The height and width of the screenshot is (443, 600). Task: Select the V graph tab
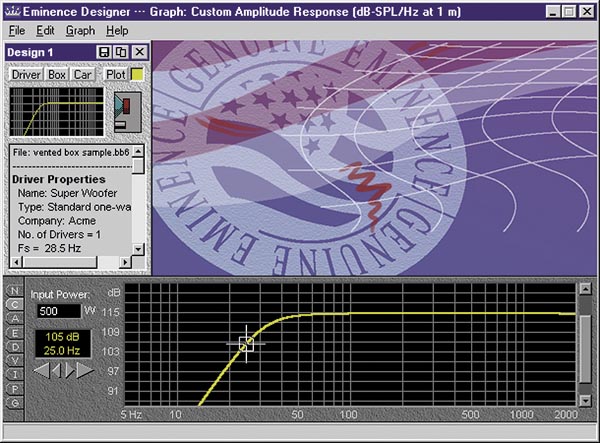(x=15, y=360)
